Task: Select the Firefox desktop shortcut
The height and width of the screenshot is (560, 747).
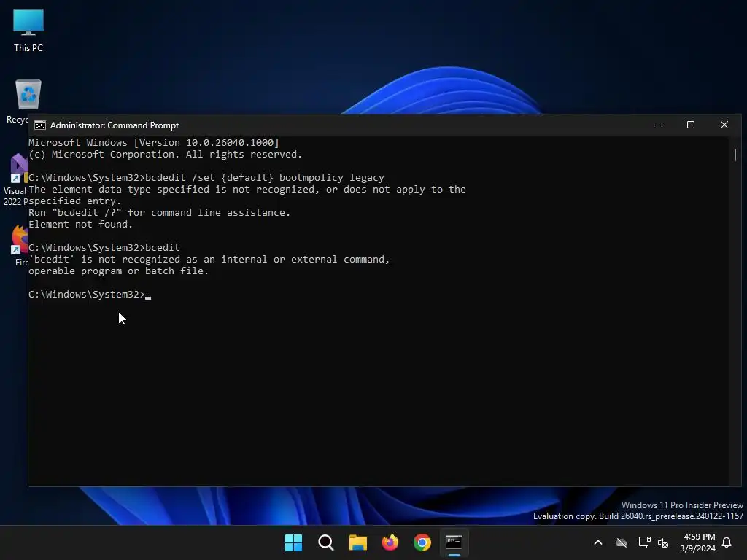Action: (20, 245)
